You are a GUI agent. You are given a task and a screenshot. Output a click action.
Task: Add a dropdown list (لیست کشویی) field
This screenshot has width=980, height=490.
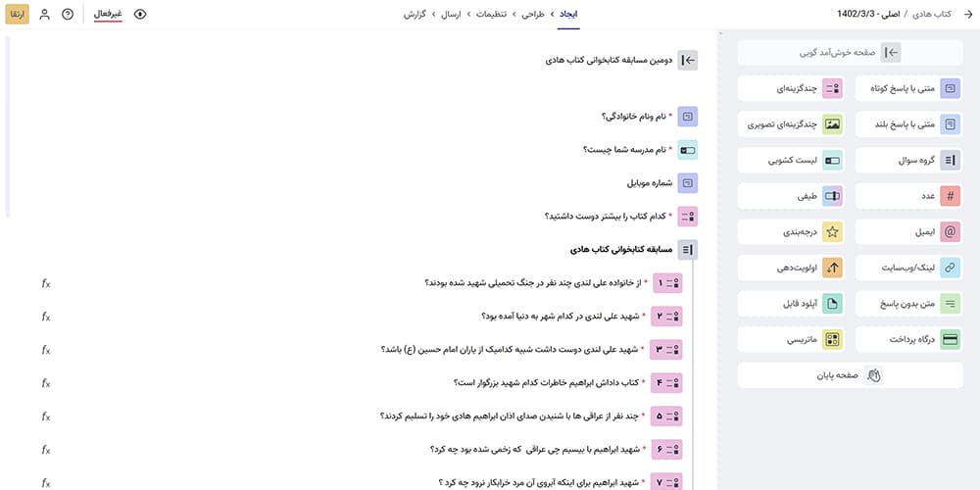pos(832,160)
